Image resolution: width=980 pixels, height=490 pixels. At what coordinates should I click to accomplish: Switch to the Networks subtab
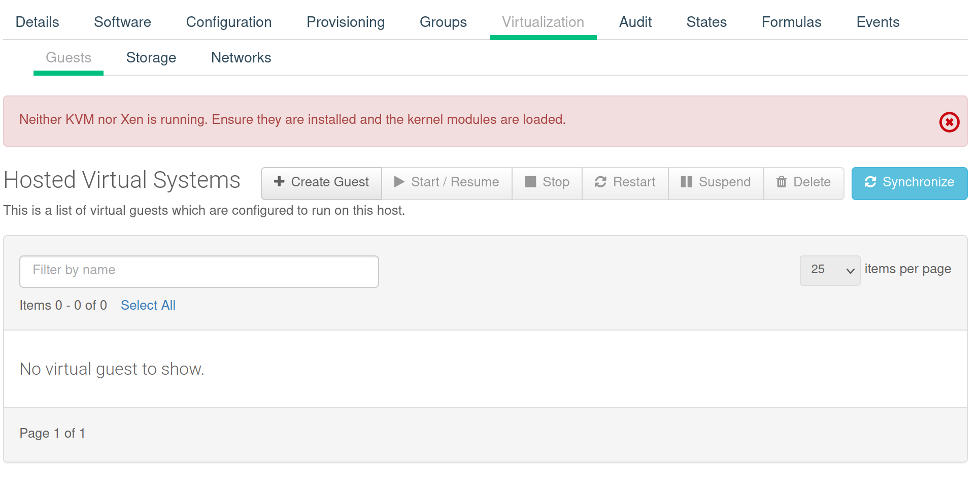(x=241, y=57)
